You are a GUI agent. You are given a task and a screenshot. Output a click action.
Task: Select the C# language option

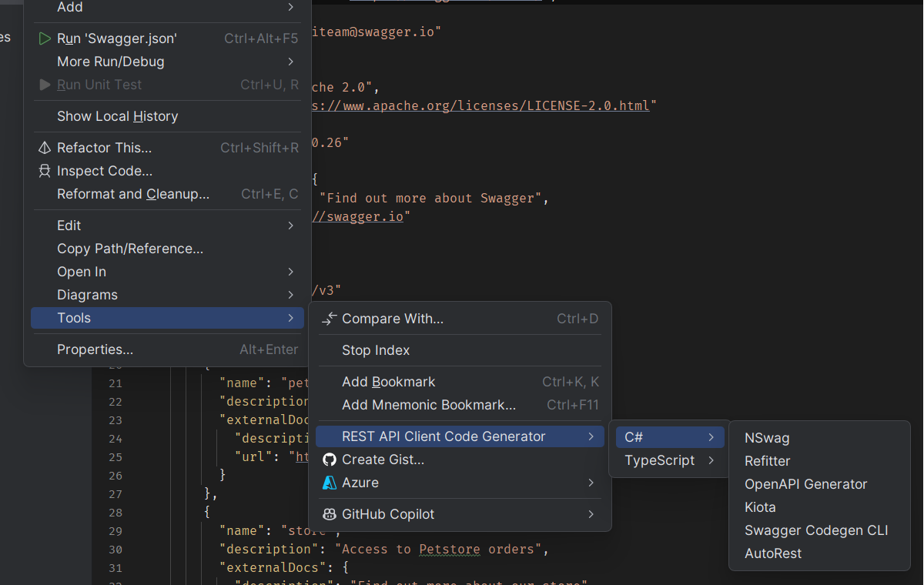point(670,437)
